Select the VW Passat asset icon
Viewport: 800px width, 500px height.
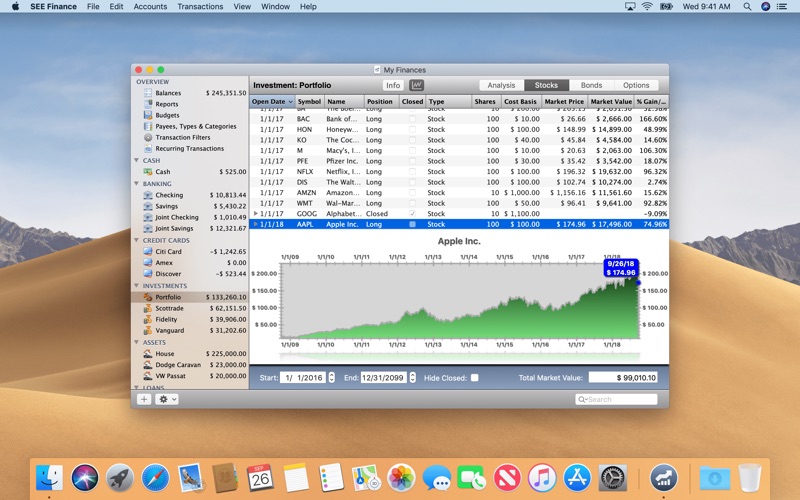click(x=148, y=376)
